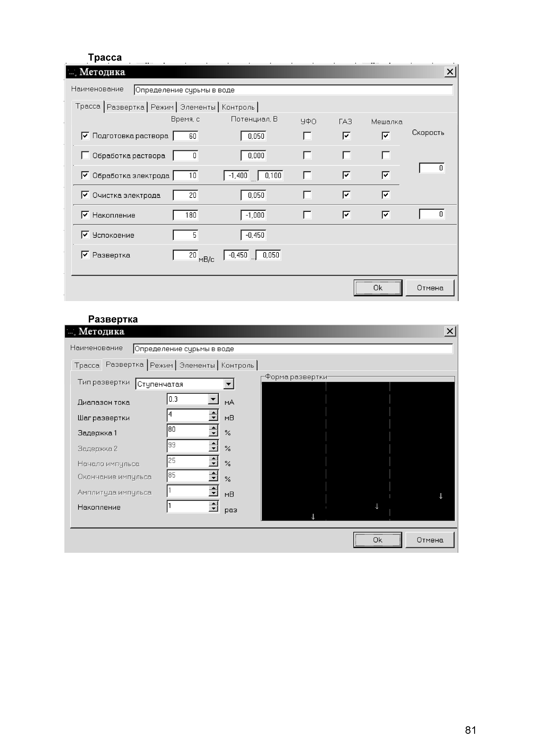
Task: Toggle ГАЗ for Обработка электрода
Action: click(x=346, y=175)
